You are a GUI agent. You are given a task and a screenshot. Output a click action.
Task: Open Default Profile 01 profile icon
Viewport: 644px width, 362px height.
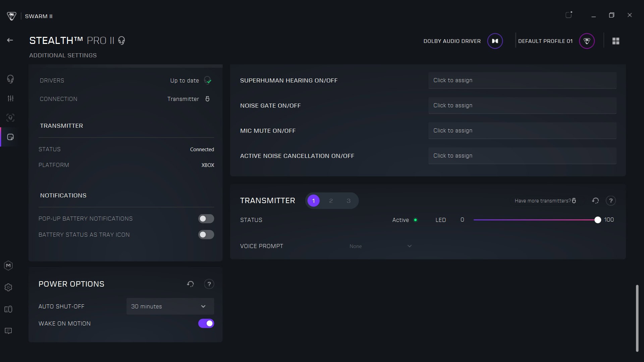pyautogui.click(x=587, y=41)
